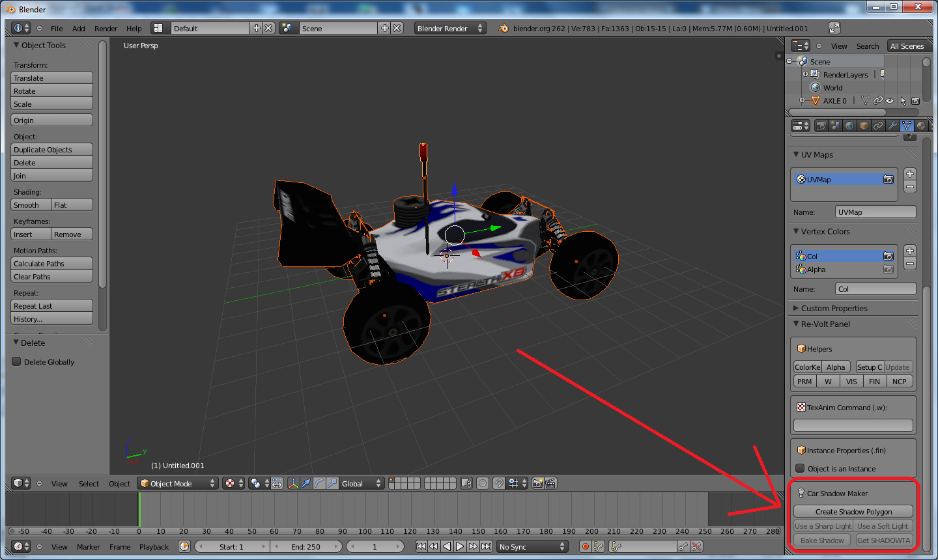938x560 pixels.
Task: Click the red automatic keyframe record button
Action: point(586,546)
